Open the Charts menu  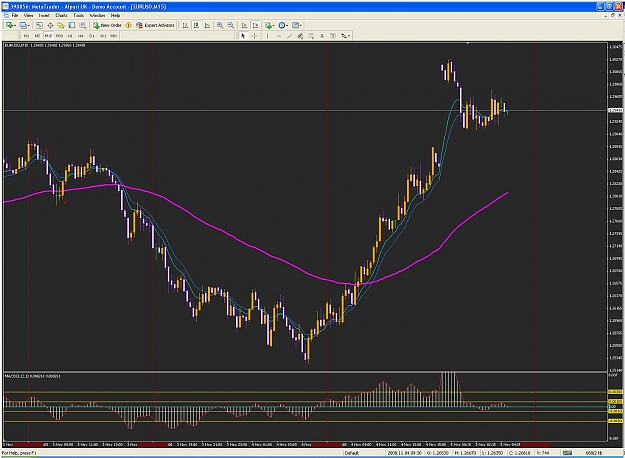tap(61, 16)
